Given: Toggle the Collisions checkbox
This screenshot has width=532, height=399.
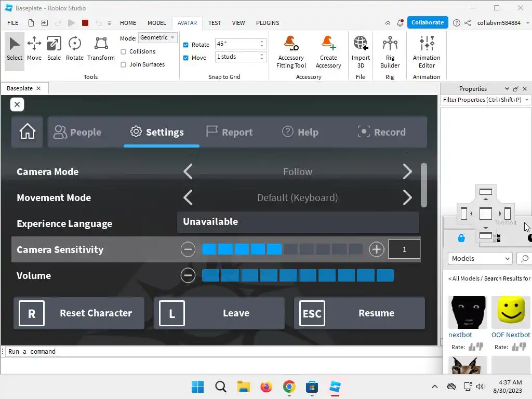Looking at the screenshot, I should 124,51.
